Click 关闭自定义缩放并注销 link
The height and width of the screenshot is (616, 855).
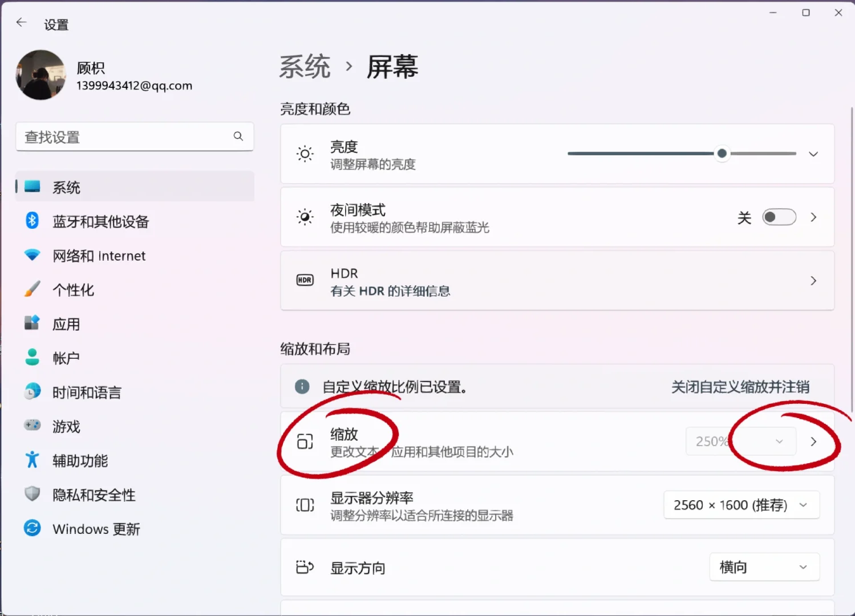point(740,387)
